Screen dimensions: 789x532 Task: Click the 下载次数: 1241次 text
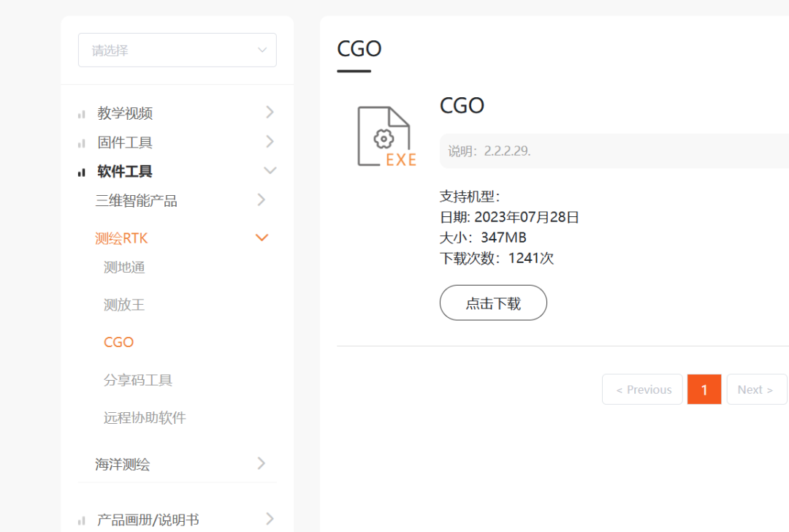[497, 258]
